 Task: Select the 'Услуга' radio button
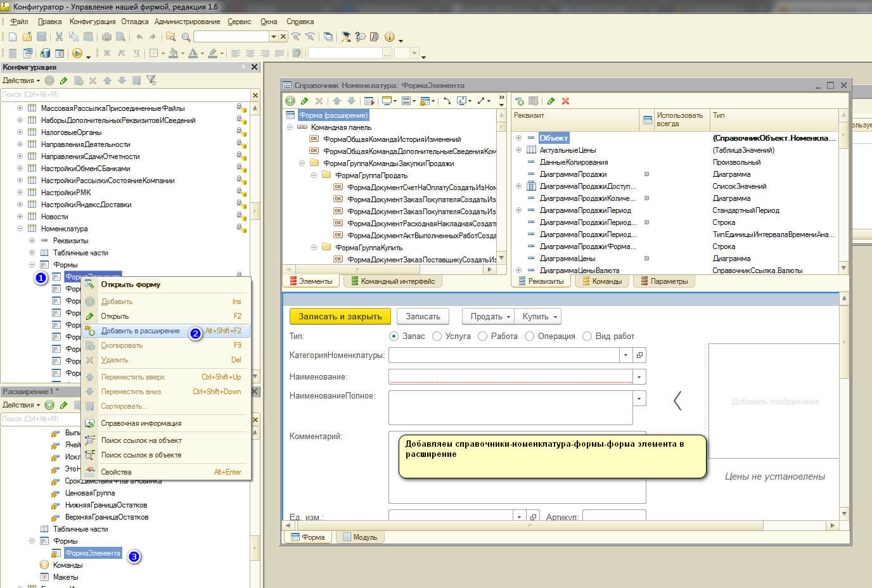[437, 336]
